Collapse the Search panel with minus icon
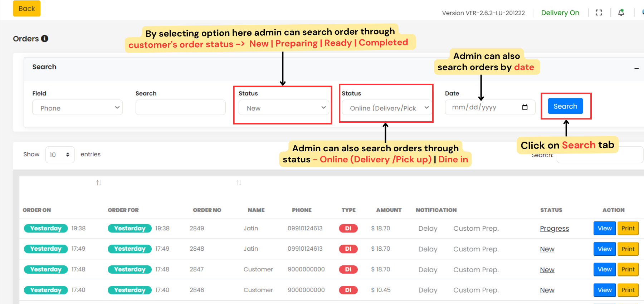The image size is (644, 304). pos(636,68)
